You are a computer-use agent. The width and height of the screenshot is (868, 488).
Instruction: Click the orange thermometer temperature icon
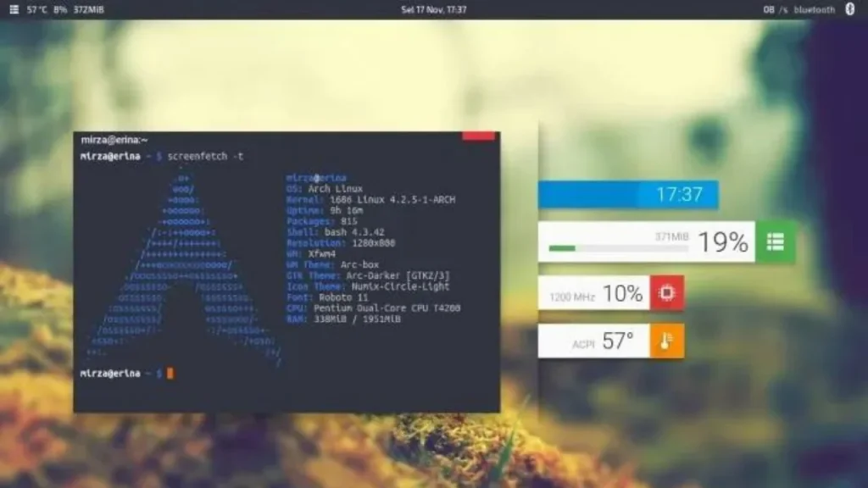point(666,341)
